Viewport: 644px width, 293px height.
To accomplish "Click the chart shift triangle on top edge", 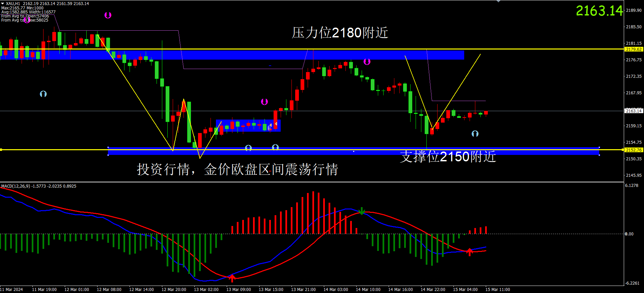I will 498,1.
